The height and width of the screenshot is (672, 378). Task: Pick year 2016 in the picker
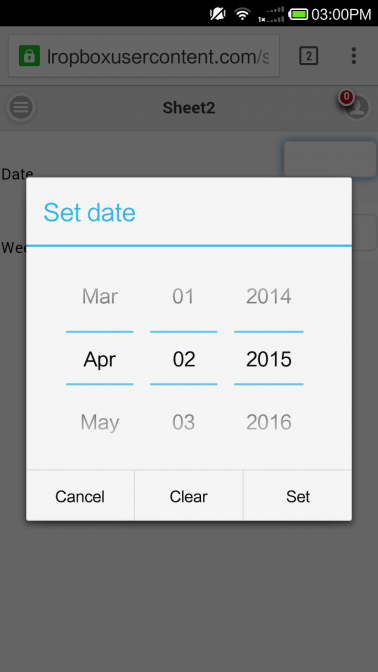(x=269, y=423)
